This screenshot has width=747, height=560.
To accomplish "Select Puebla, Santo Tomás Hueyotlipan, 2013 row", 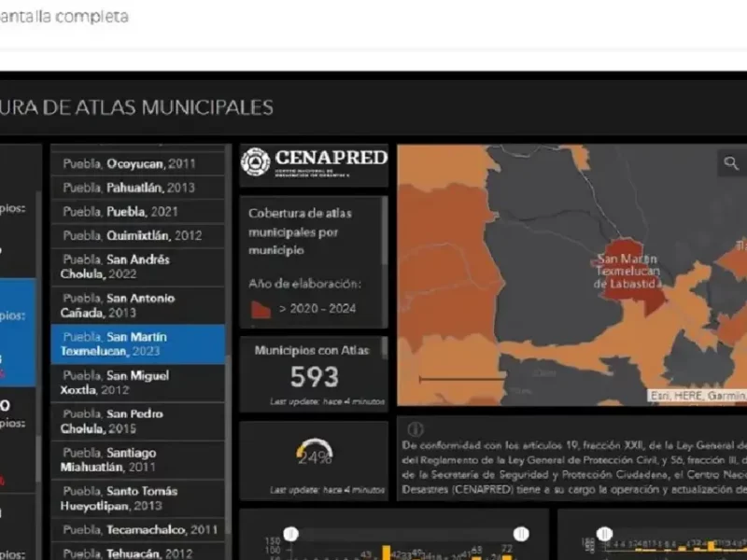I will (137, 498).
